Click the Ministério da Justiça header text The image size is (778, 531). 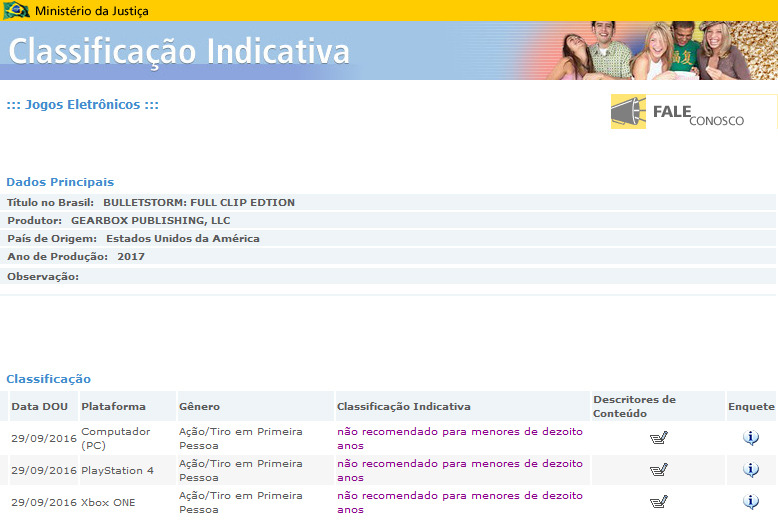92,10
